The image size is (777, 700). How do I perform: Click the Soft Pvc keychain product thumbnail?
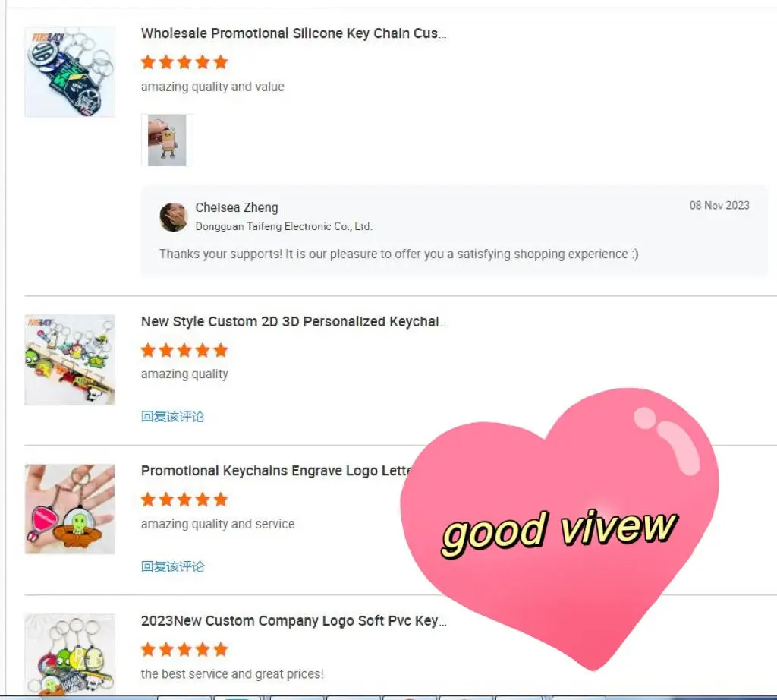[x=70, y=654]
